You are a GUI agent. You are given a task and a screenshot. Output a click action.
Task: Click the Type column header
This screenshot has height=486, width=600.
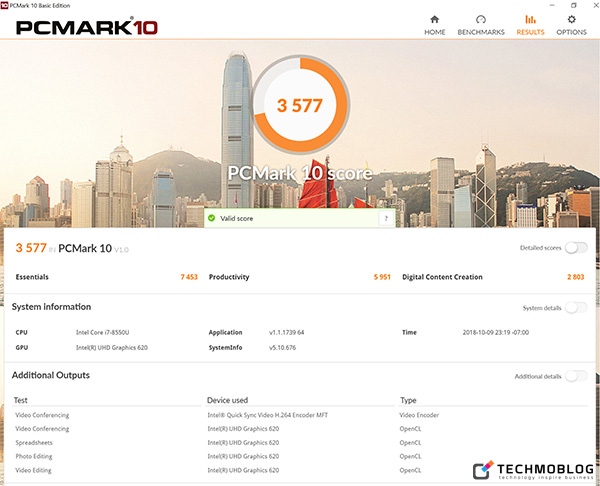[x=408, y=400]
